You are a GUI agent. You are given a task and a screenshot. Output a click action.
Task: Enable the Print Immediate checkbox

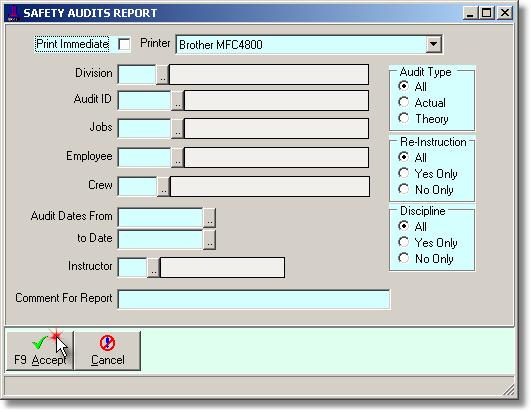click(124, 44)
